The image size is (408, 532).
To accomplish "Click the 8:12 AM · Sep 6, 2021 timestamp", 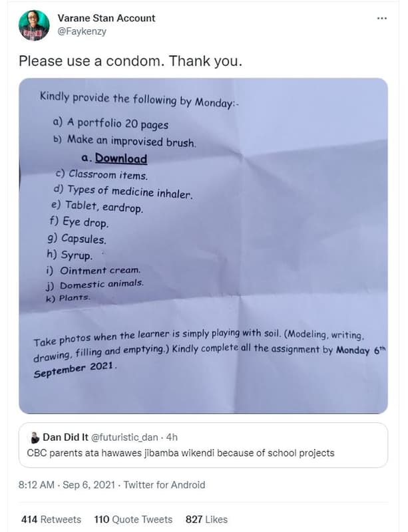I will pos(65,485).
